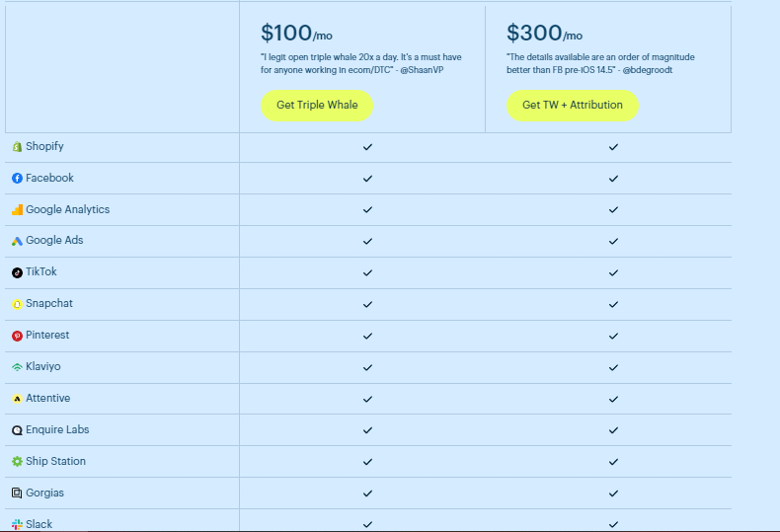Viewport: 780px width, 532px height.
Task: Click the TikTok logo icon
Action: [x=17, y=272]
